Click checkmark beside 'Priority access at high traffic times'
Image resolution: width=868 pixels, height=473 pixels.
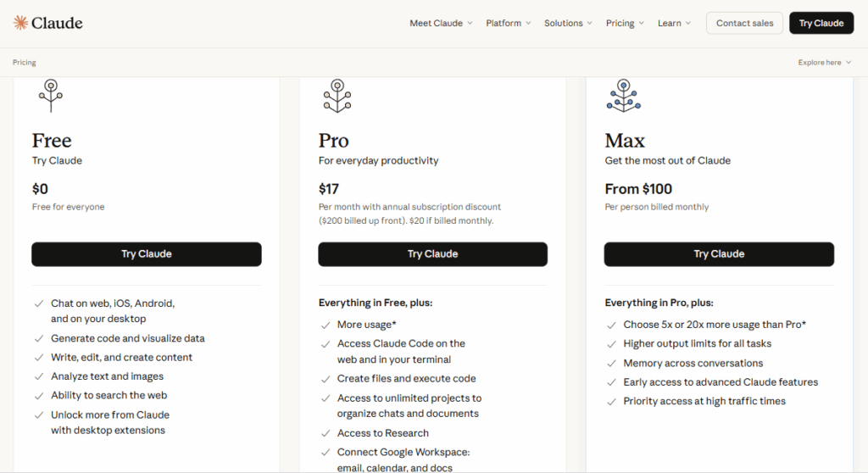pos(611,402)
